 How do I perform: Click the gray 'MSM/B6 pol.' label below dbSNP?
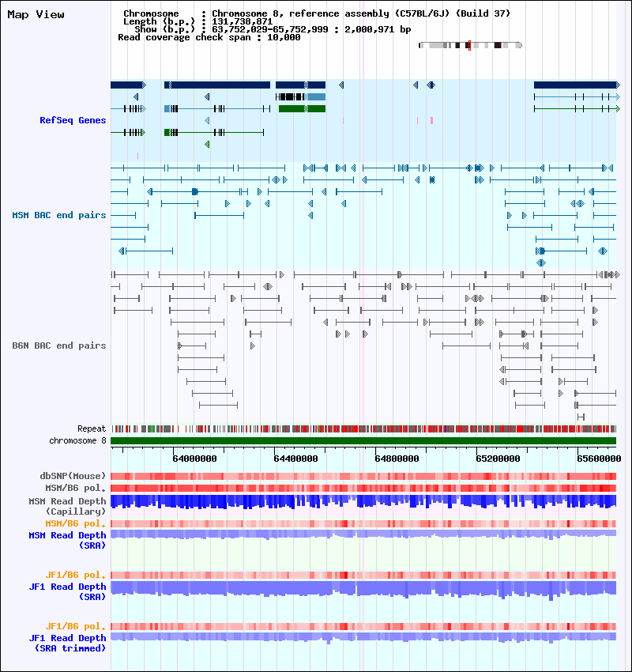click(75, 488)
